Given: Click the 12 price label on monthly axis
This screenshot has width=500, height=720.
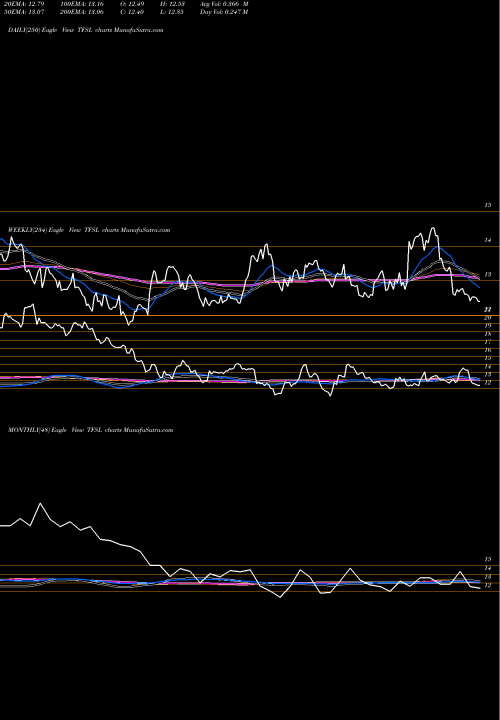Looking at the screenshot, I should [x=488, y=585].
